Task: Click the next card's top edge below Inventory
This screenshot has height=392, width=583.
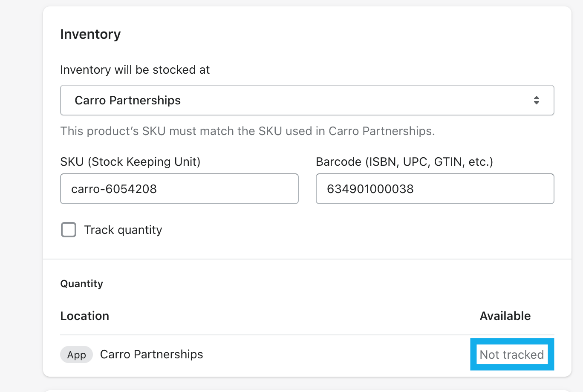Action: click(307, 391)
